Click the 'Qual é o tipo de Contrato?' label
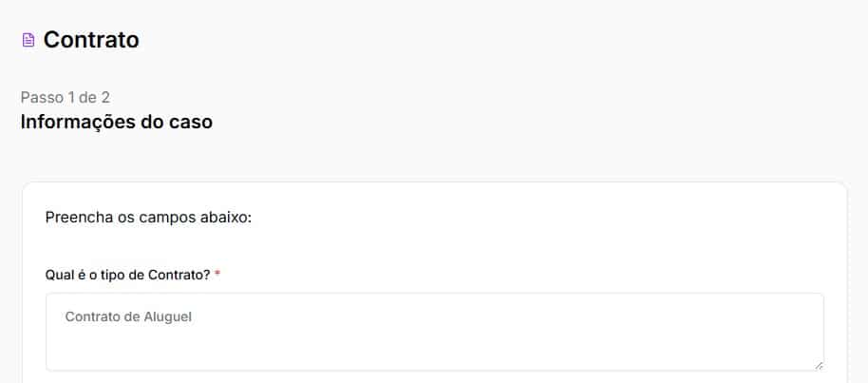The width and height of the screenshot is (868, 383). click(x=127, y=275)
